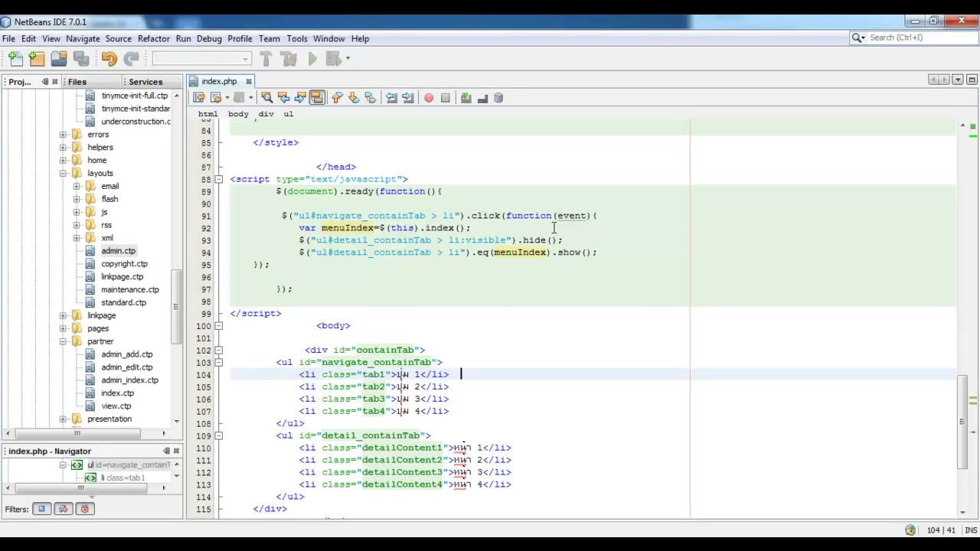Viewport: 980px width, 551px height.
Task: Click the Back navigation icon in editor toolbar
Action: click(216, 98)
